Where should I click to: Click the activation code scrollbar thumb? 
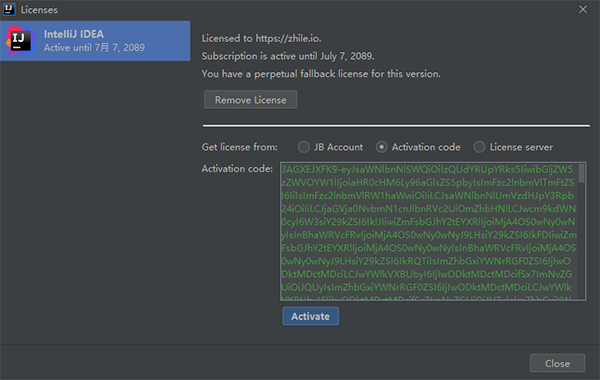point(581,173)
